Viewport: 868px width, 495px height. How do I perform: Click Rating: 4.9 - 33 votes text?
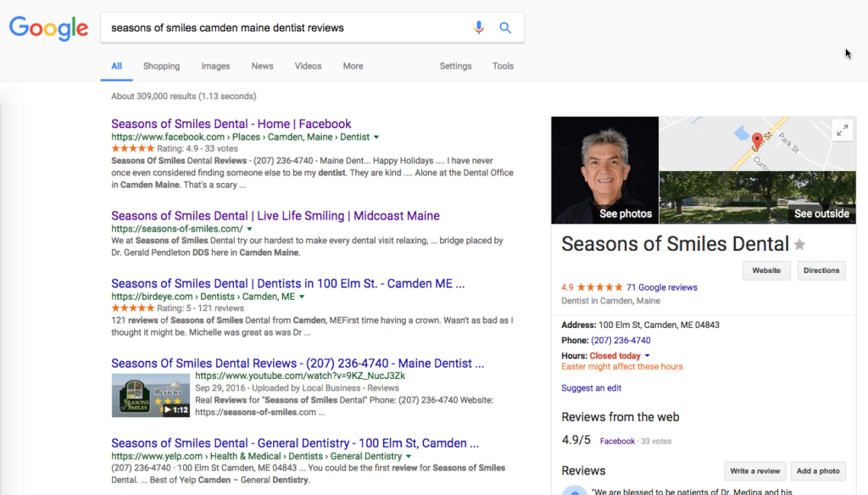197,148
